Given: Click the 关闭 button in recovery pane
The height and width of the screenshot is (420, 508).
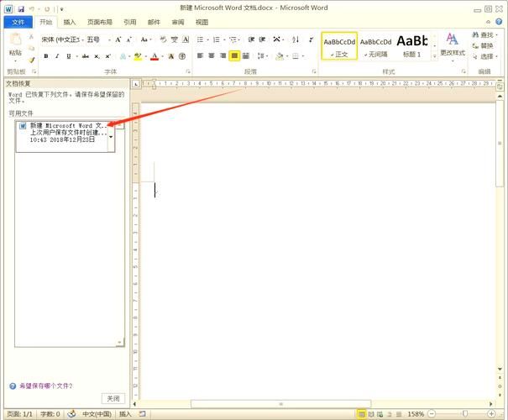Looking at the screenshot, I should coord(113,398).
